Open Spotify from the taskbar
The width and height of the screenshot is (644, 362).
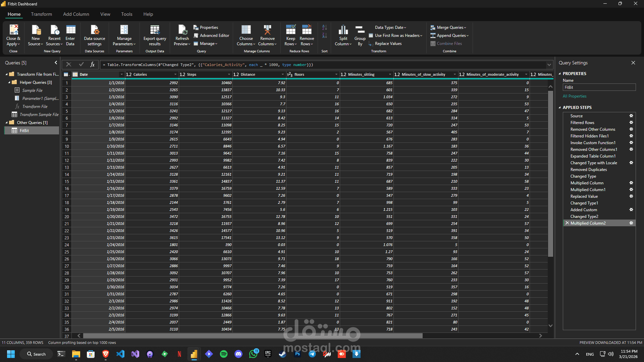tap(224, 354)
